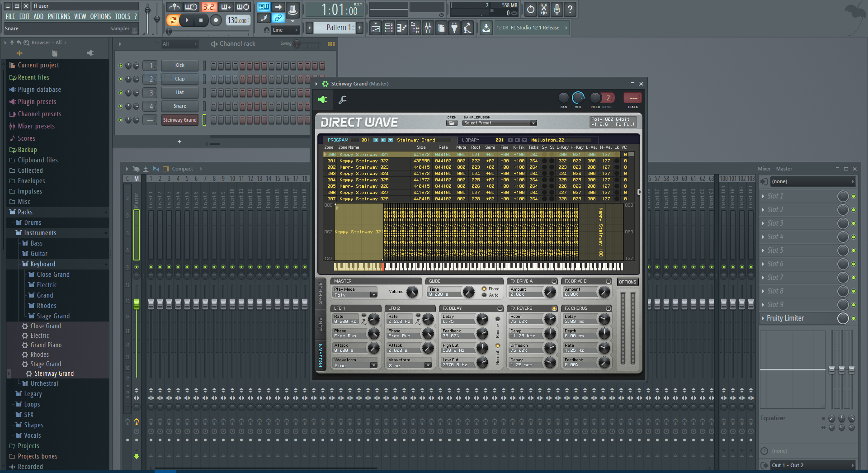Click the channel rack step graph icon
Viewport: 868px width, 473px height.
click(x=331, y=44)
